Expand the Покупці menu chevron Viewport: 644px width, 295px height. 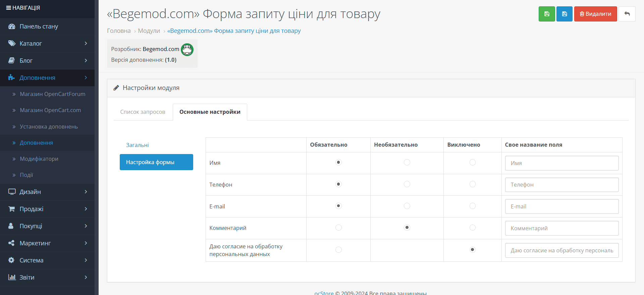click(x=86, y=226)
